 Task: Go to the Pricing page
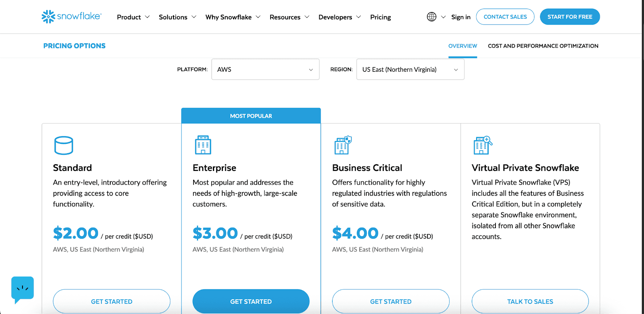coord(380,17)
